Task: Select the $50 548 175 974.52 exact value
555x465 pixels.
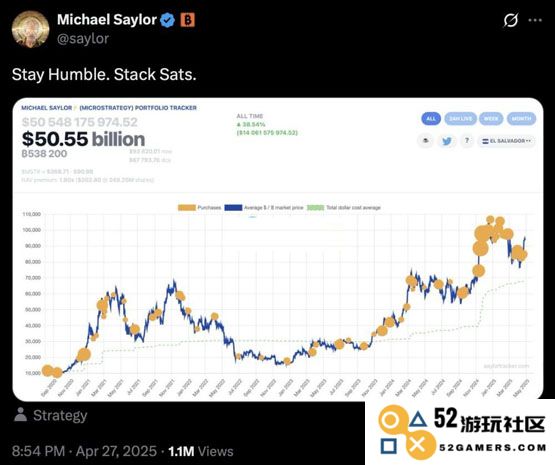Action: [80, 122]
